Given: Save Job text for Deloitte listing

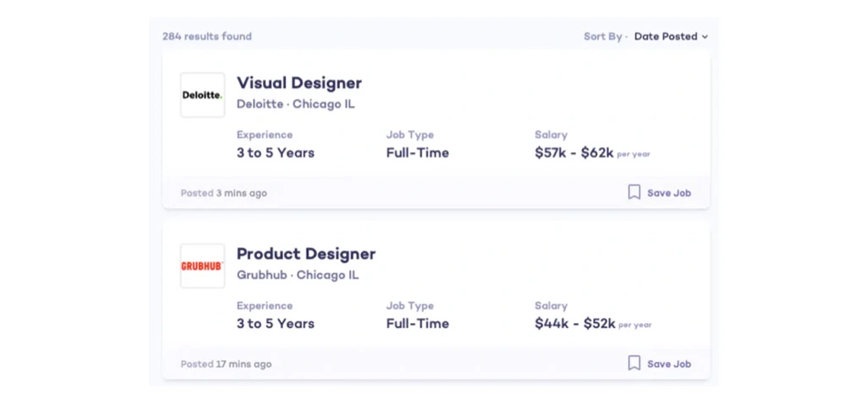Looking at the screenshot, I should 668,193.
